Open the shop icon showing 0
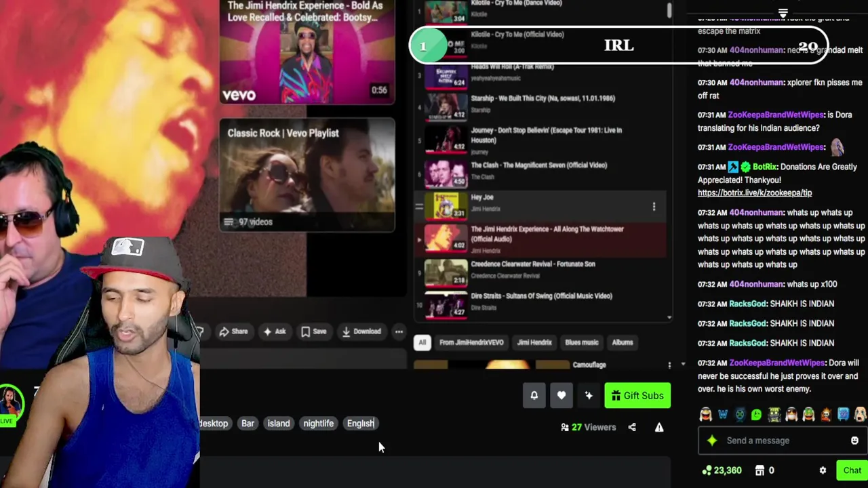 [x=765, y=470]
